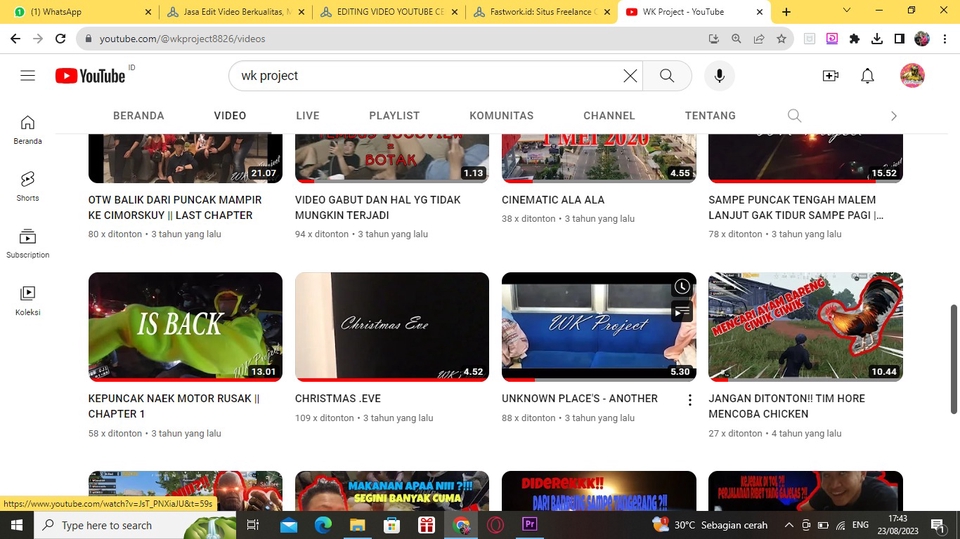Open the notifications bell
The height and width of the screenshot is (539, 960).
[x=868, y=75]
